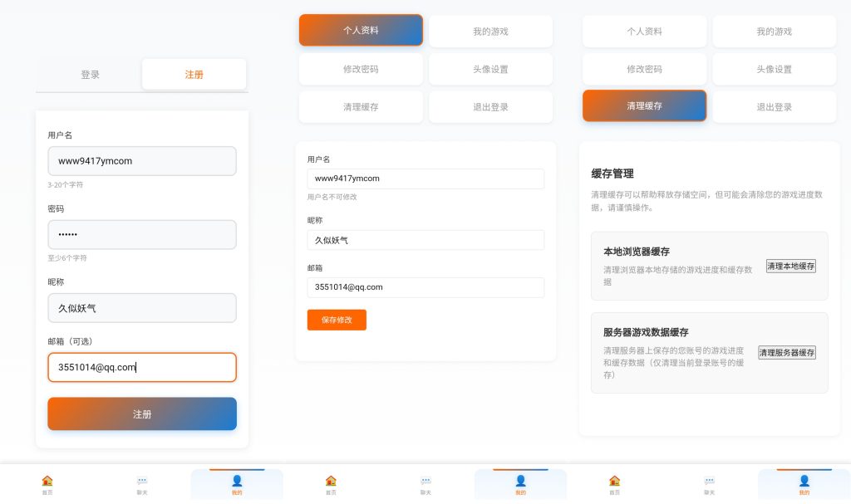Select the 清理缓存 menu item
This screenshot has height=504, width=851.
coord(644,106)
